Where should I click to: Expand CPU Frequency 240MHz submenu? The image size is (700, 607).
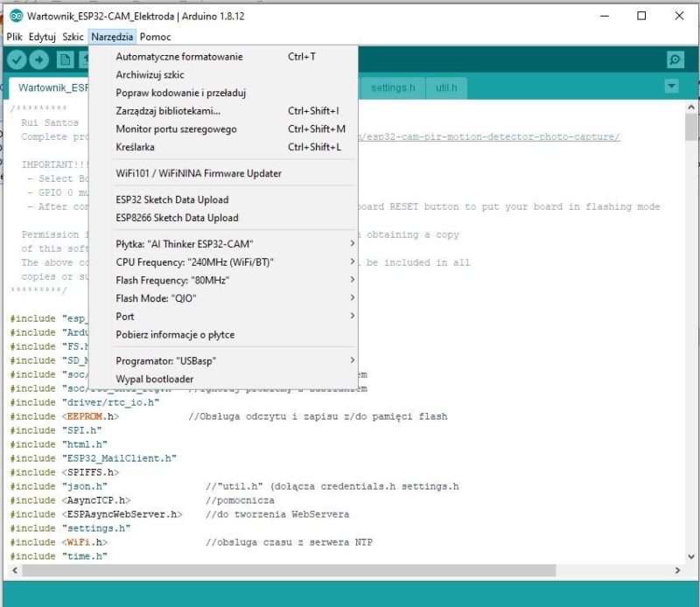pyautogui.click(x=223, y=262)
